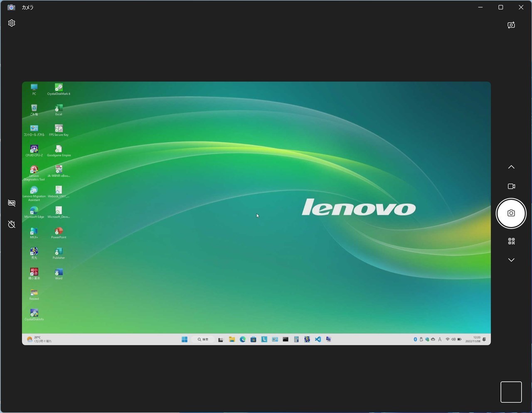Switch to video recording mode

tap(511, 186)
